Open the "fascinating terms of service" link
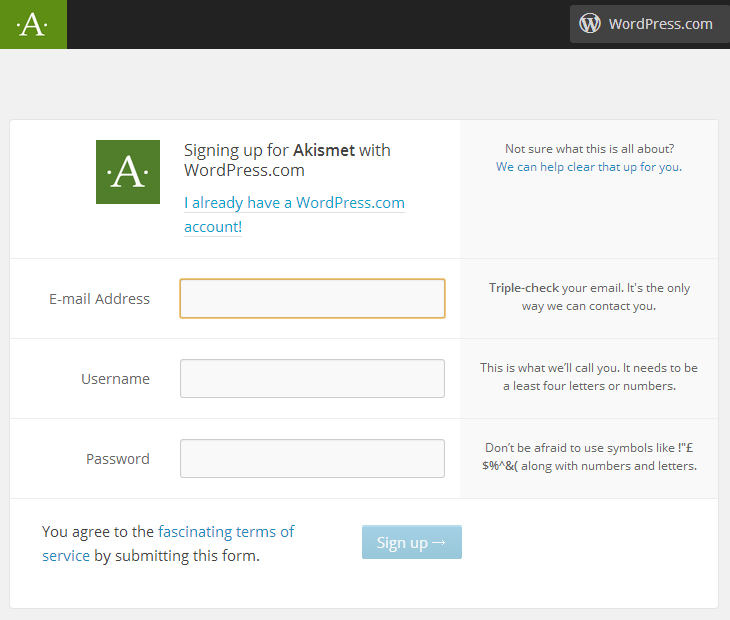 tap(226, 532)
